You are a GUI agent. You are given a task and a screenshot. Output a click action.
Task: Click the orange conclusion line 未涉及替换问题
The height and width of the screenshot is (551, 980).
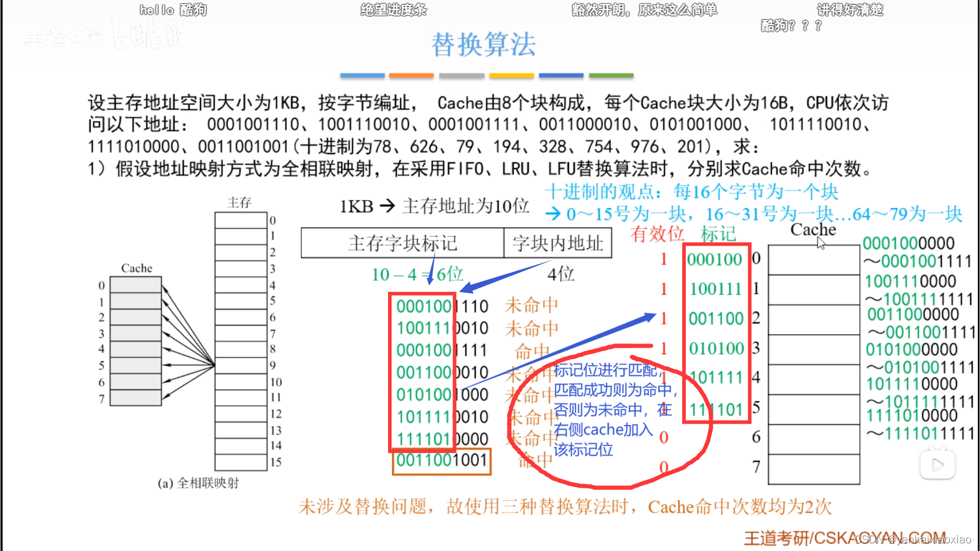point(564,506)
